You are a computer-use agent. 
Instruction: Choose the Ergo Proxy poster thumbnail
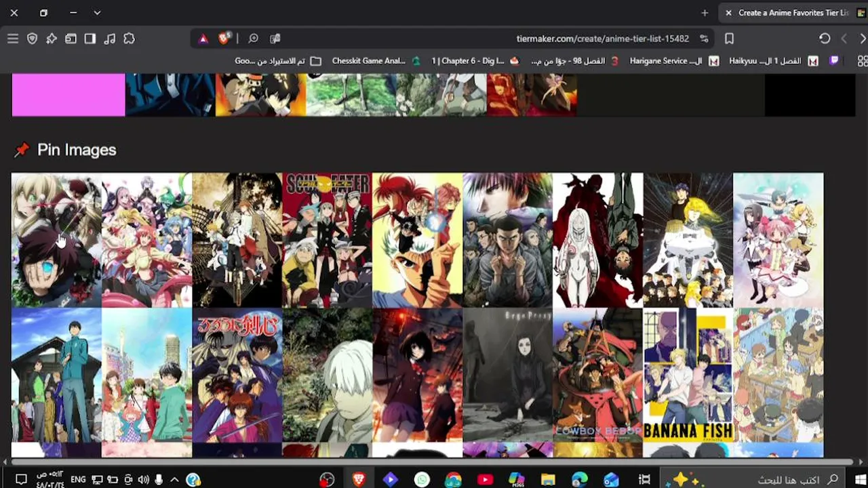coord(507,374)
